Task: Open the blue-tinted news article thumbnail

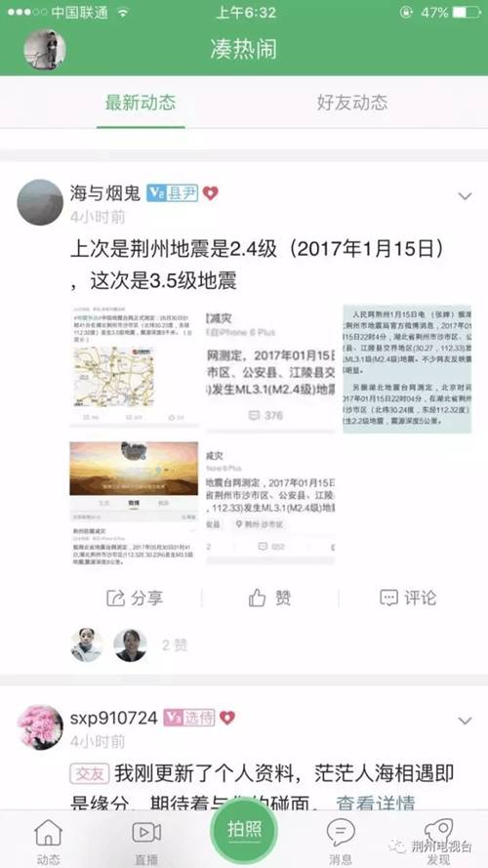Action: (x=407, y=369)
